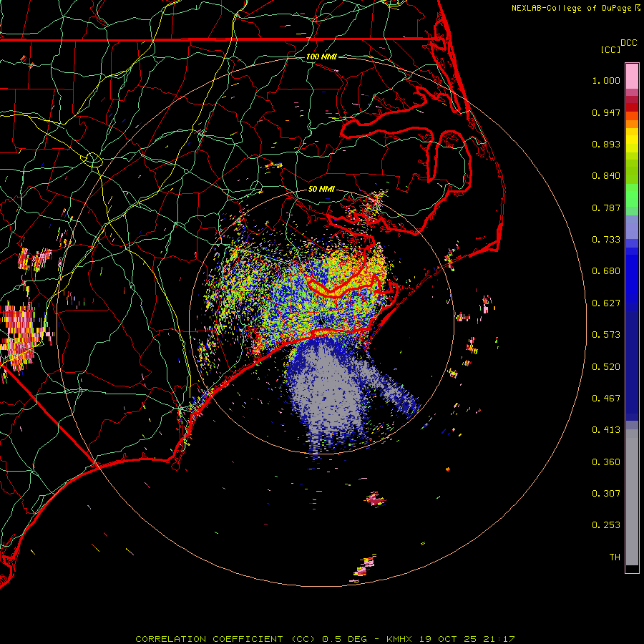Pick the gray segment of the color bar
Screen dimensions: 644x644
click(x=632, y=497)
